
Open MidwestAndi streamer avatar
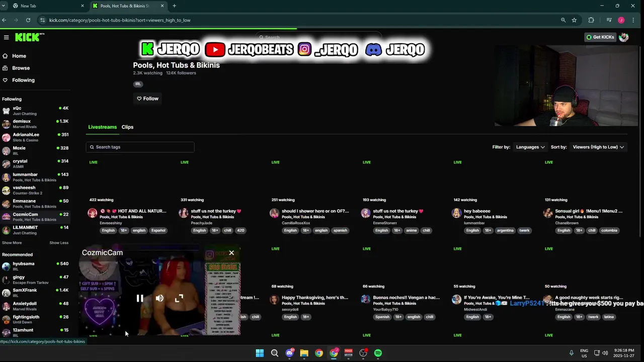457,300
